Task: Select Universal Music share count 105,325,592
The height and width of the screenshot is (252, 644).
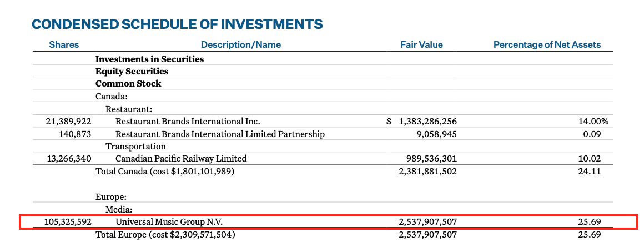Action: pos(68,222)
